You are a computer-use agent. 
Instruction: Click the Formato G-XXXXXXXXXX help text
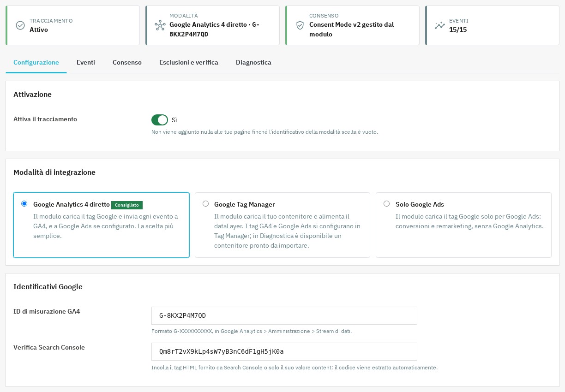(x=252, y=331)
